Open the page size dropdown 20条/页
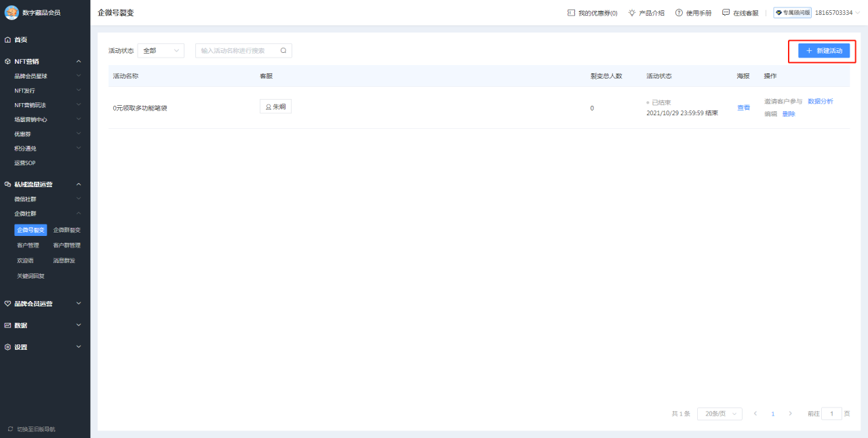868x438 pixels. (719, 413)
